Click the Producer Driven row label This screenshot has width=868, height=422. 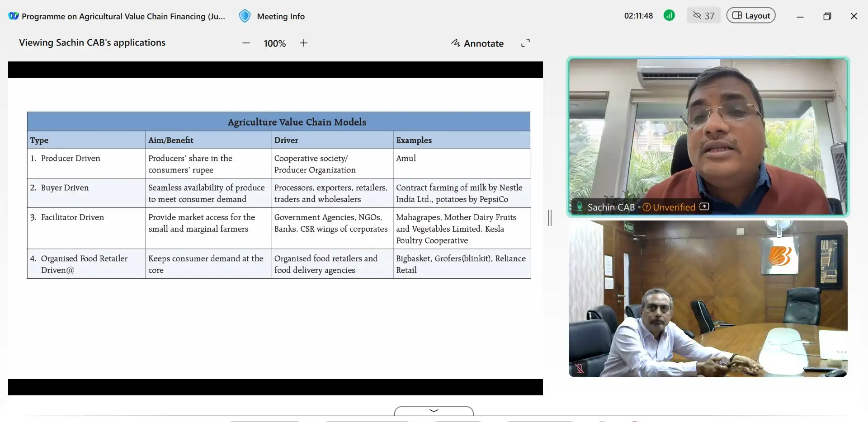click(71, 158)
